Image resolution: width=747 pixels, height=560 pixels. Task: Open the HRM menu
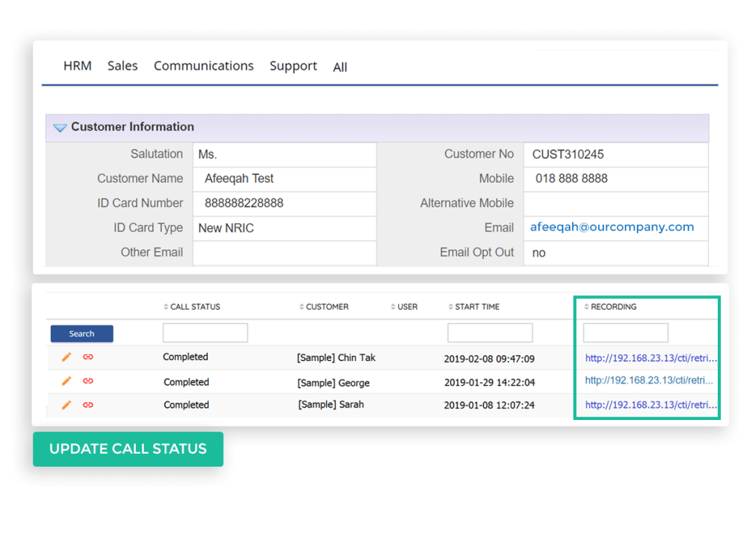pos(77,66)
